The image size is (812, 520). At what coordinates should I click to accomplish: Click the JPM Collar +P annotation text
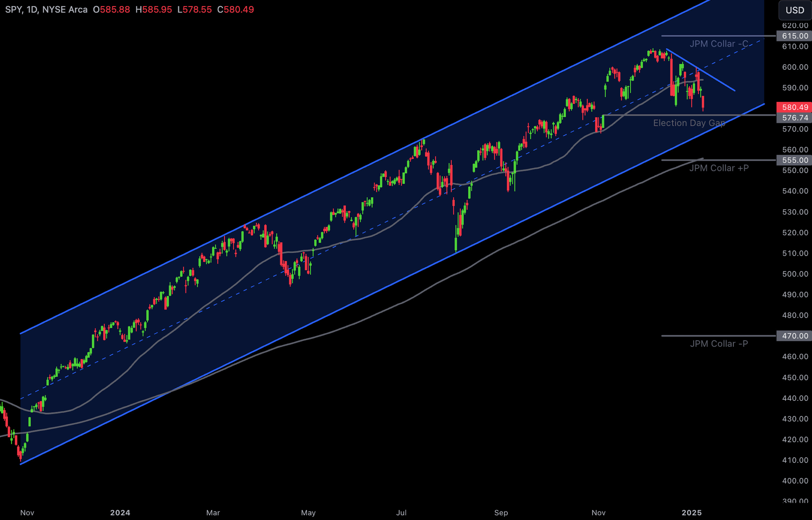(719, 168)
